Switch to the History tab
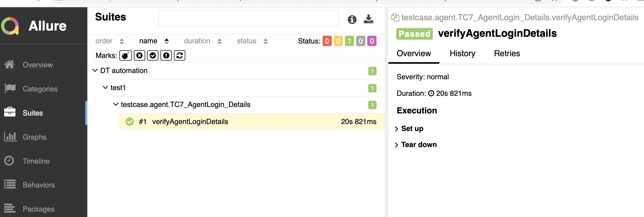The width and height of the screenshot is (644, 217). click(x=462, y=53)
